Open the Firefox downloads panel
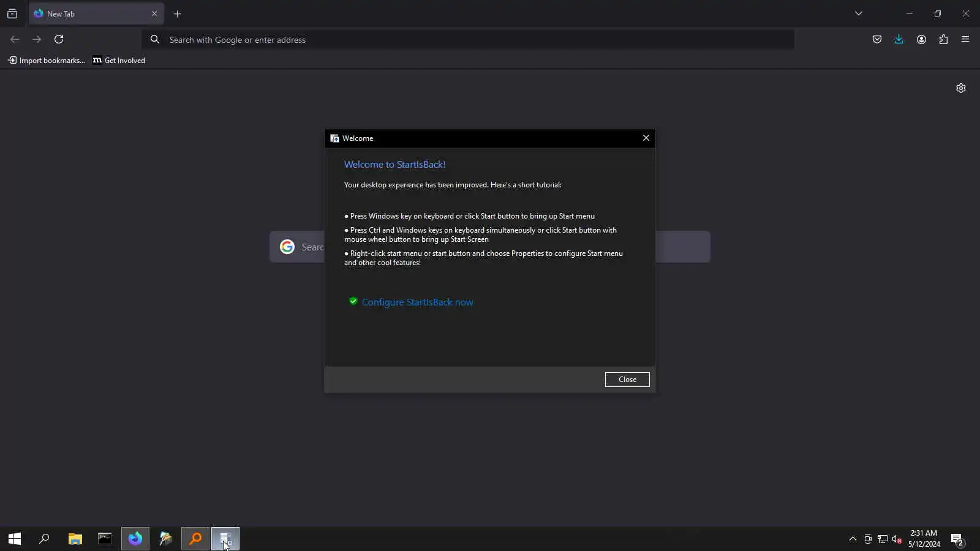The height and width of the screenshot is (551, 980). 899,39
